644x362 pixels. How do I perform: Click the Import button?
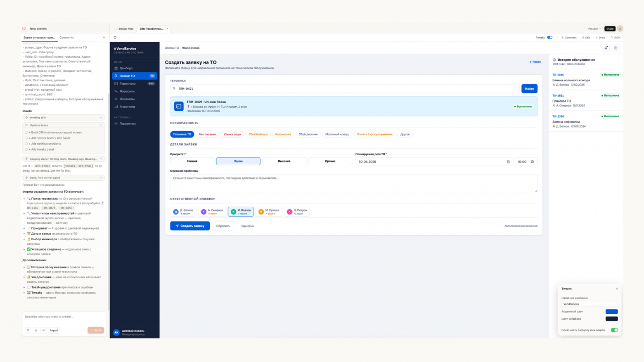(x=54, y=330)
